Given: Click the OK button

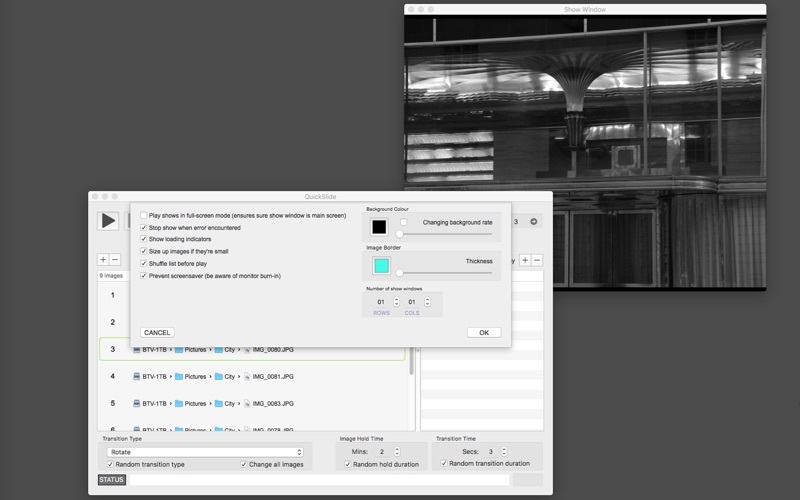Looking at the screenshot, I should [483, 332].
